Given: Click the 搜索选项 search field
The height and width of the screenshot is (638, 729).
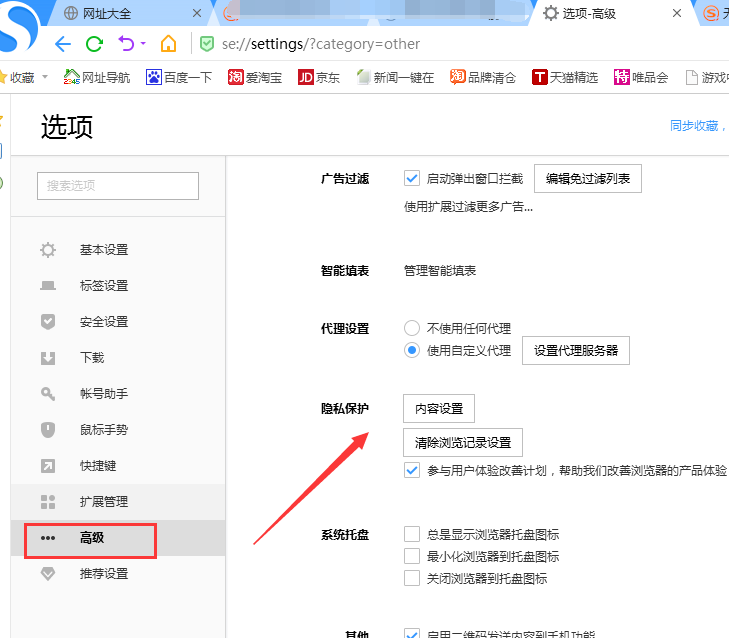Looking at the screenshot, I should (x=118, y=186).
